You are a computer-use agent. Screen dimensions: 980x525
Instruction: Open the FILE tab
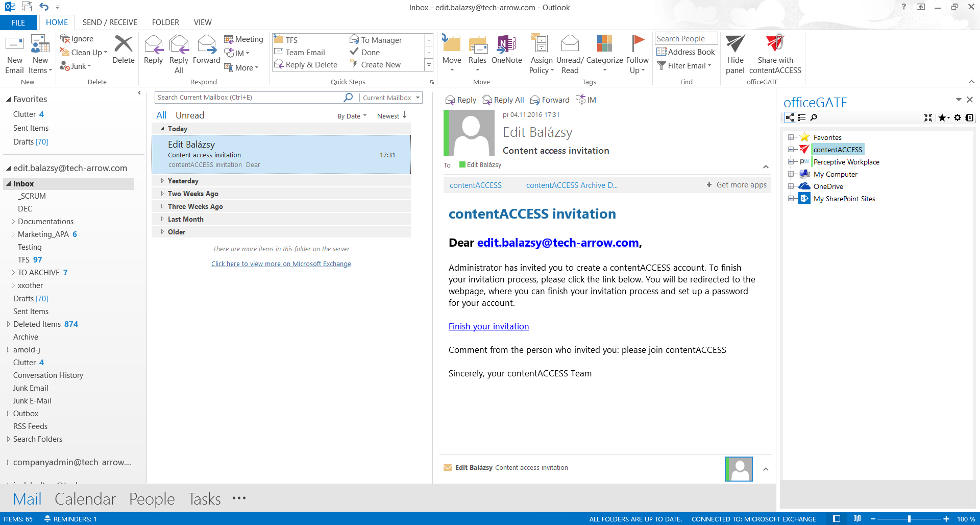(18, 22)
